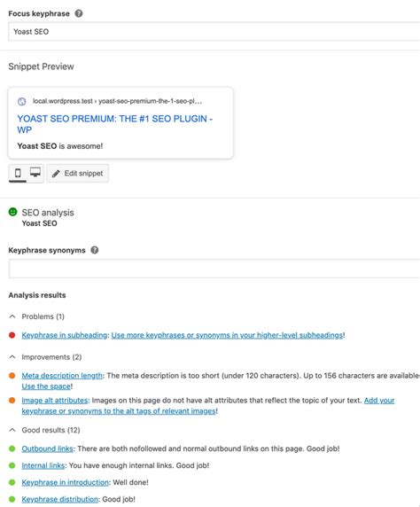
Task: Click the Internal links assessment link
Action: click(x=43, y=465)
